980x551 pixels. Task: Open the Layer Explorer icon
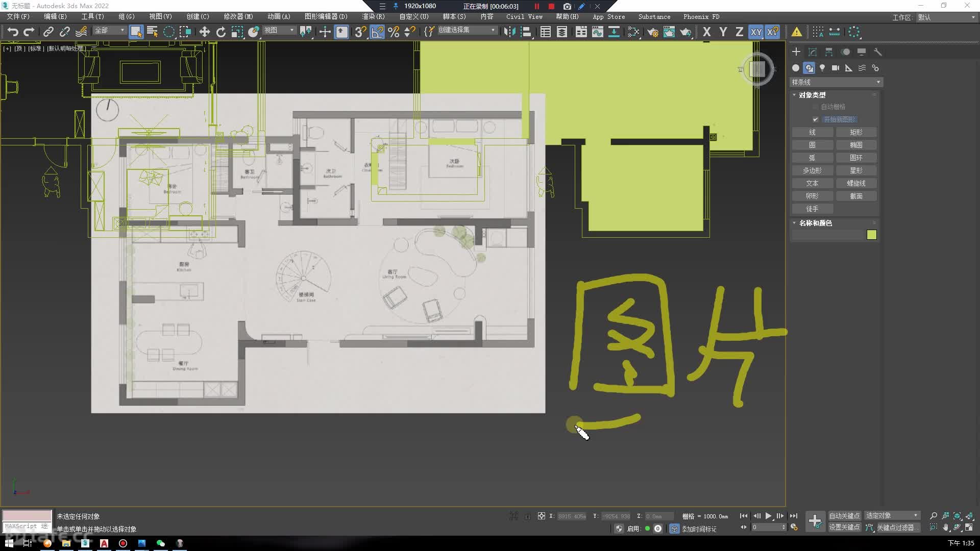tap(562, 32)
